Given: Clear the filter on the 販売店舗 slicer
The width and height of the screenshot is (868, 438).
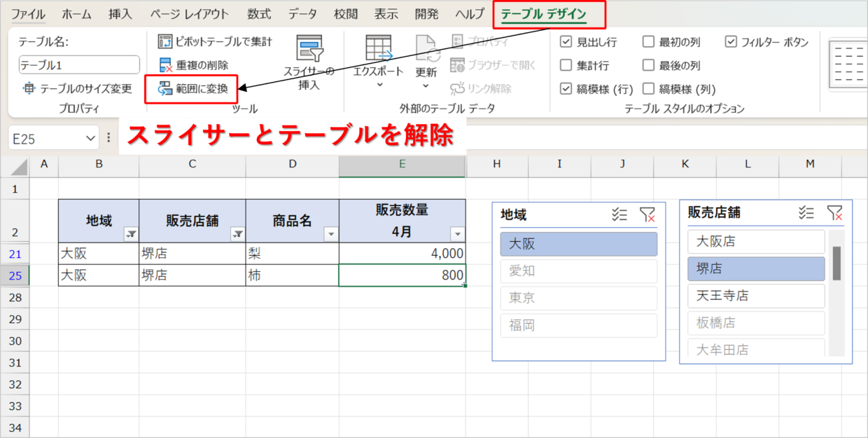Looking at the screenshot, I should click(834, 213).
